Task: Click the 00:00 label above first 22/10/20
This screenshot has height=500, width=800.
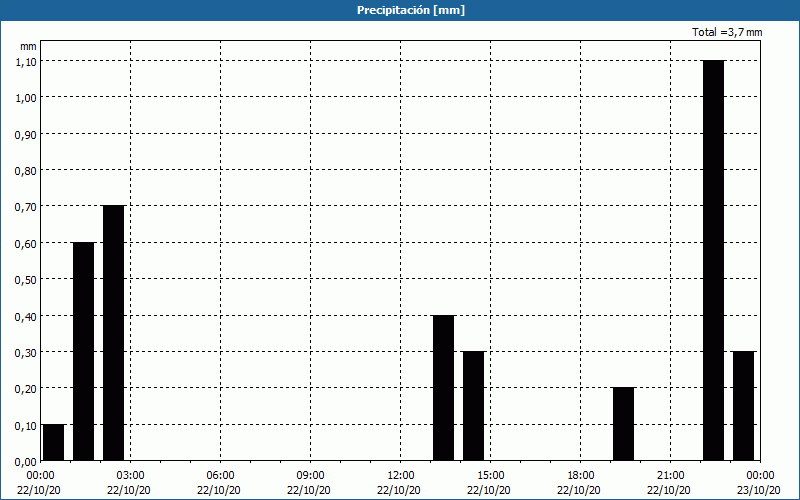Action: [40, 475]
